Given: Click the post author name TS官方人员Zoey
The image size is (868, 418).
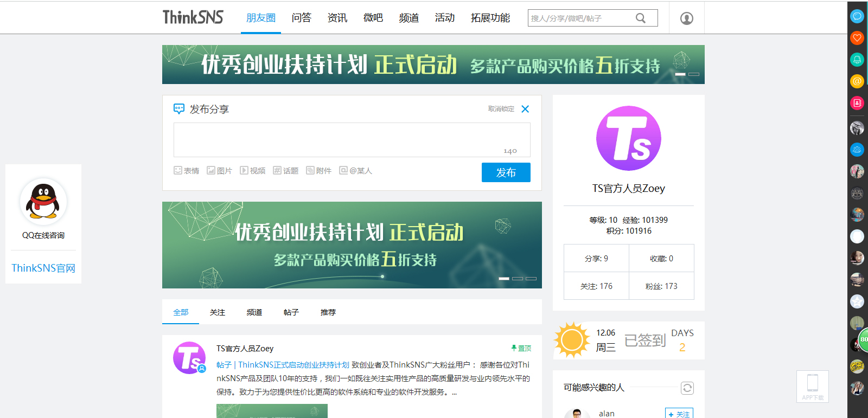Looking at the screenshot, I should (245, 349).
